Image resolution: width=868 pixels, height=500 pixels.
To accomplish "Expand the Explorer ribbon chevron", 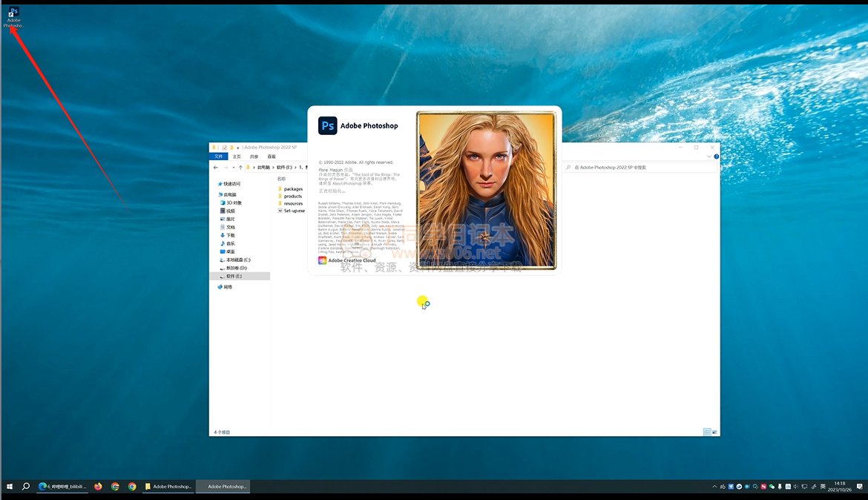I will (x=708, y=157).
